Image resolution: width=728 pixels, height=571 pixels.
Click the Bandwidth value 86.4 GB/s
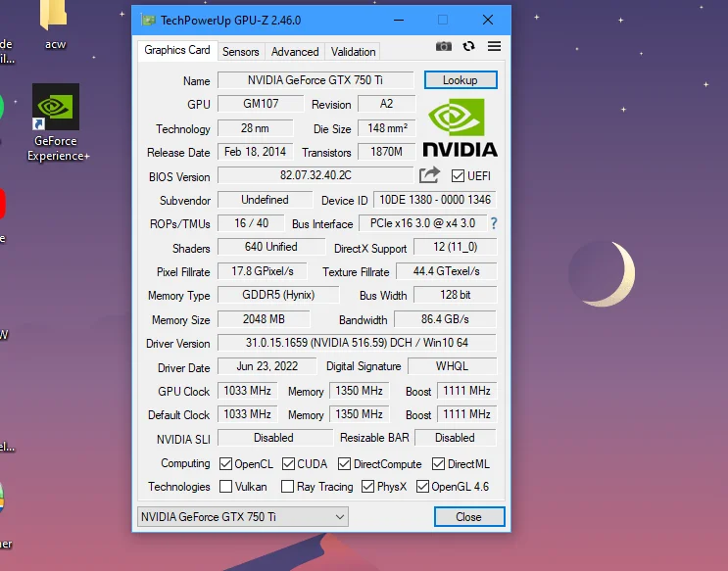pyautogui.click(x=445, y=319)
